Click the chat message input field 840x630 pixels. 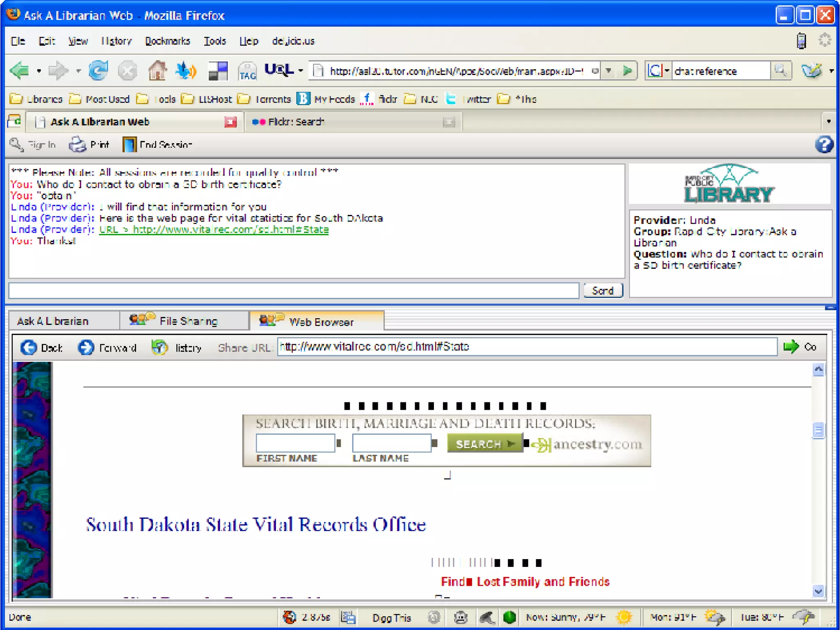293,290
